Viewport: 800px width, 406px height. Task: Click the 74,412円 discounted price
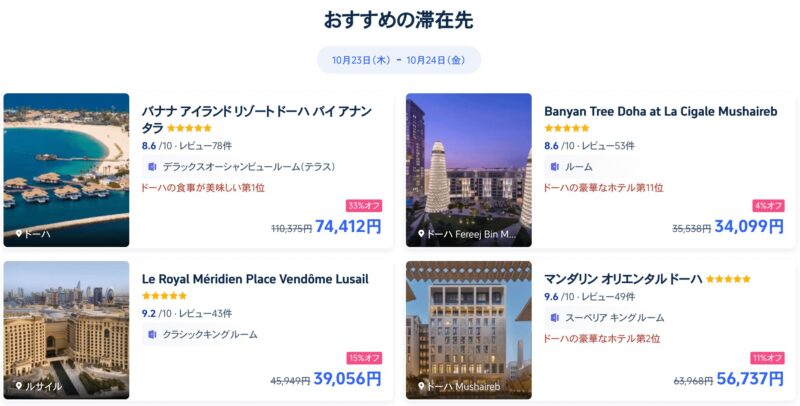(348, 226)
